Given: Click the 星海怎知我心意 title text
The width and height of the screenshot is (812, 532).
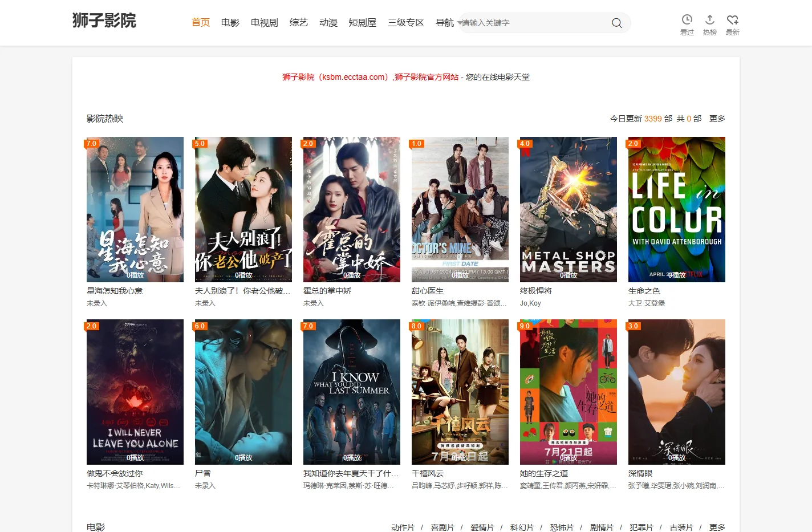Looking at the screenshot, I should coord(115,291).
